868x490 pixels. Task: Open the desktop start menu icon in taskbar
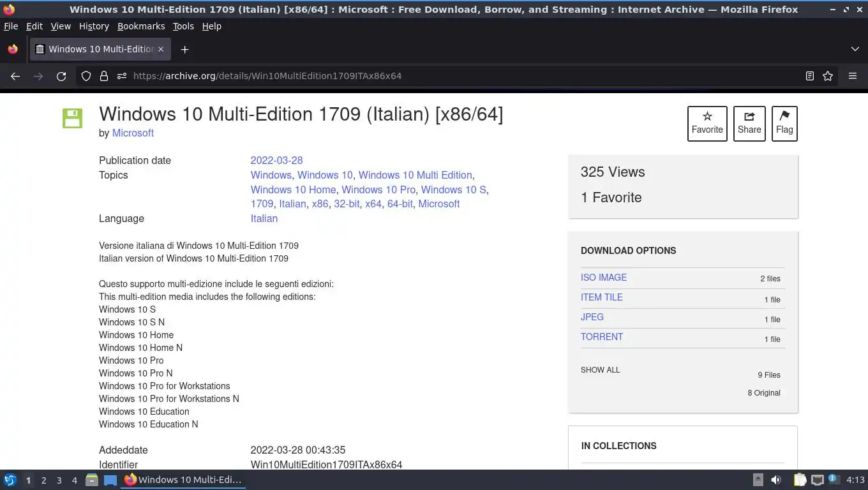[x=10, y=480]
